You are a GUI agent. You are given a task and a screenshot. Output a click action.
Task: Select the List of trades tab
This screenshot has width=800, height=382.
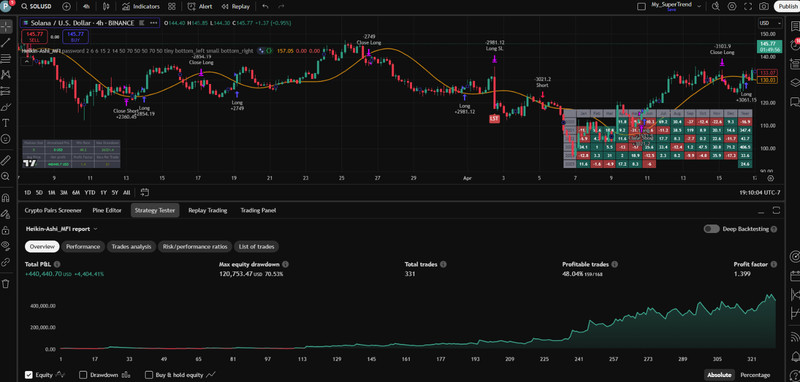(257, 247)
